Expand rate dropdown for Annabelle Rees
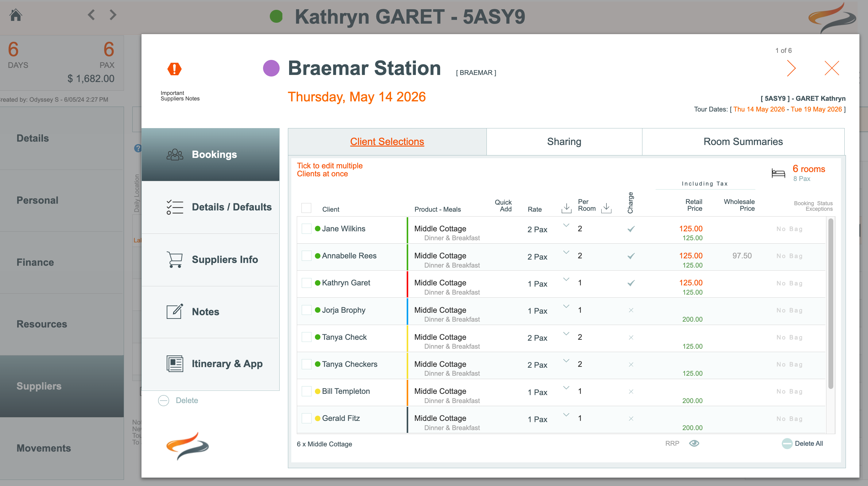868x486 pixels. 566,252
